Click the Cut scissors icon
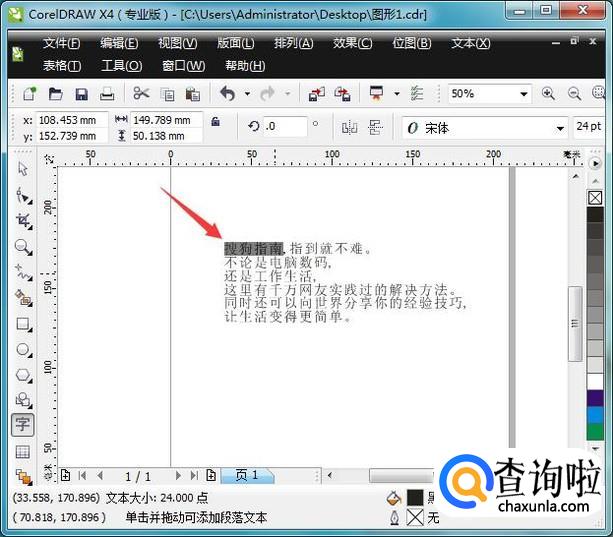613x537 pixels. click(x=141, y=94)
